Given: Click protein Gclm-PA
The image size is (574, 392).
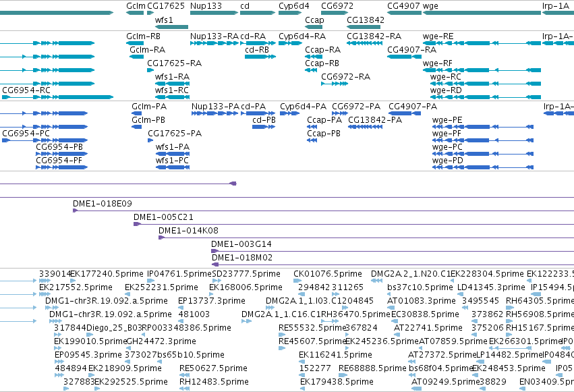Looking at the screenshot, I should (149, 107).
